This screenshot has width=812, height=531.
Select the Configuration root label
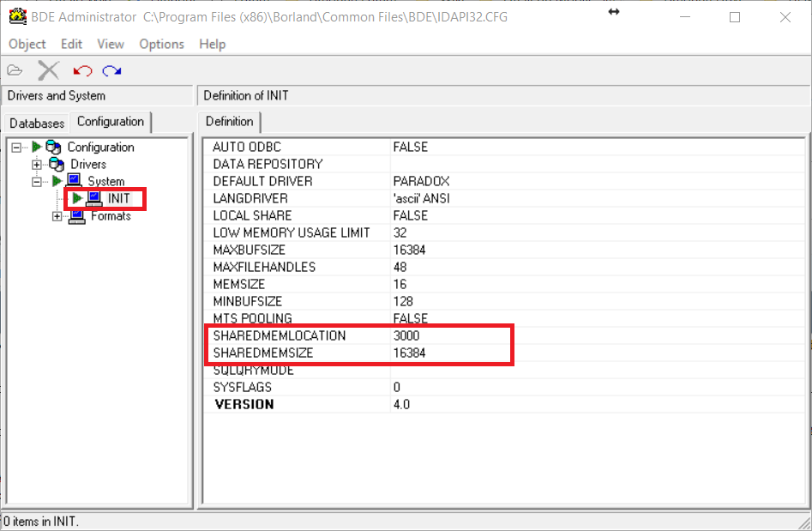pos(100,148)
